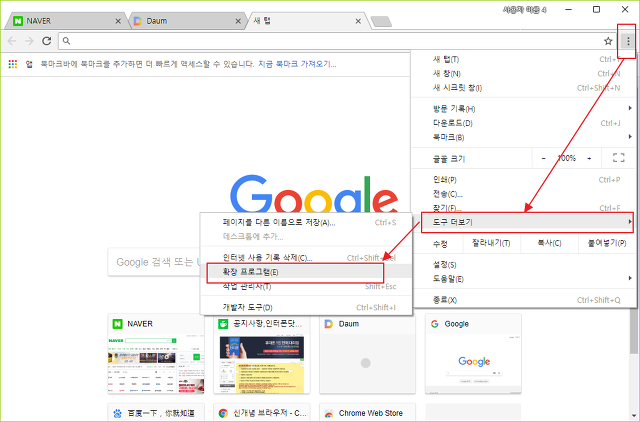
Task: Expand the 도움말(E) submenu
Action: 524,279
